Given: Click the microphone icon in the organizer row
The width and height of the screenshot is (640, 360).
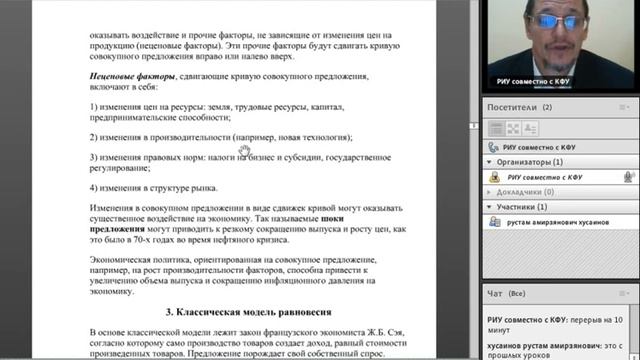Looking at the screenshot, I should point(629,177).
